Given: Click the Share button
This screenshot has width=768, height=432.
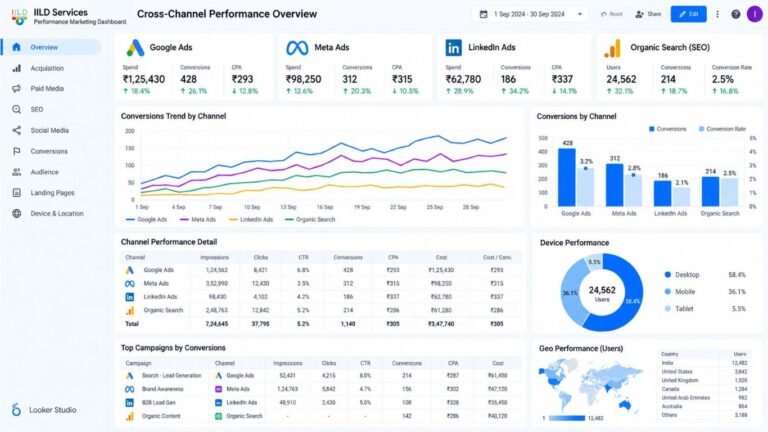Looking at the screenshot, I should click(x=648, y=14).
